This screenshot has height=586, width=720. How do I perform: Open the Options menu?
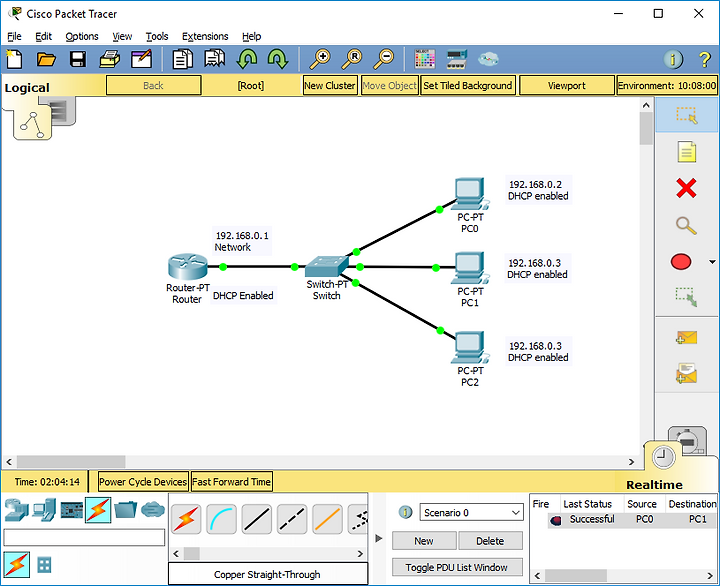(82, 36)
